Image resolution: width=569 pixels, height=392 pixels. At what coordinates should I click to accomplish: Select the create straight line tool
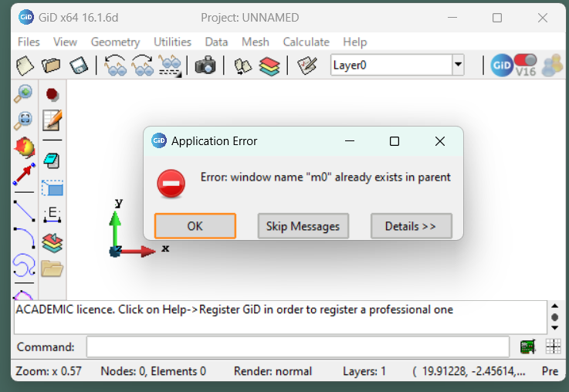click(25, 210)
